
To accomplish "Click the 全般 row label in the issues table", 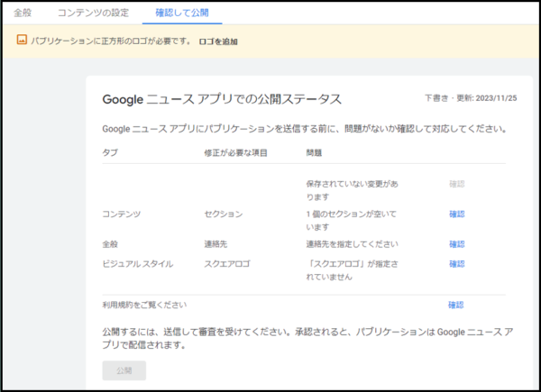I will pos(110,244).
